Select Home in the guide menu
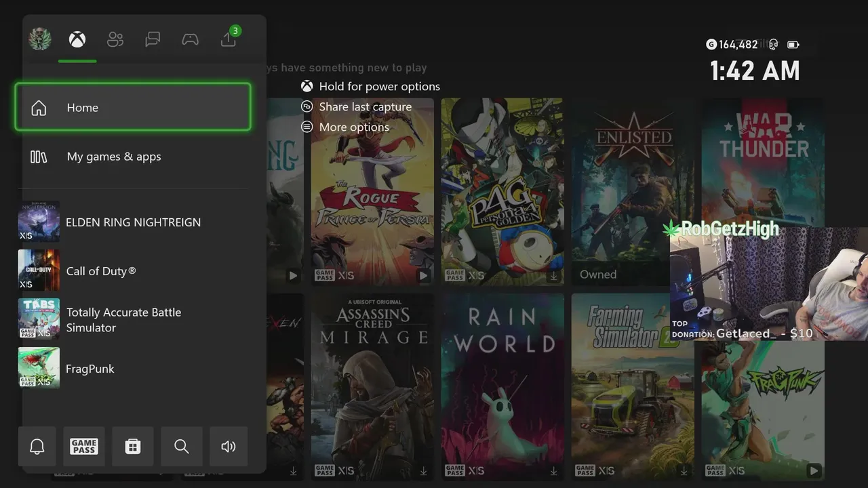 [133, 107]
